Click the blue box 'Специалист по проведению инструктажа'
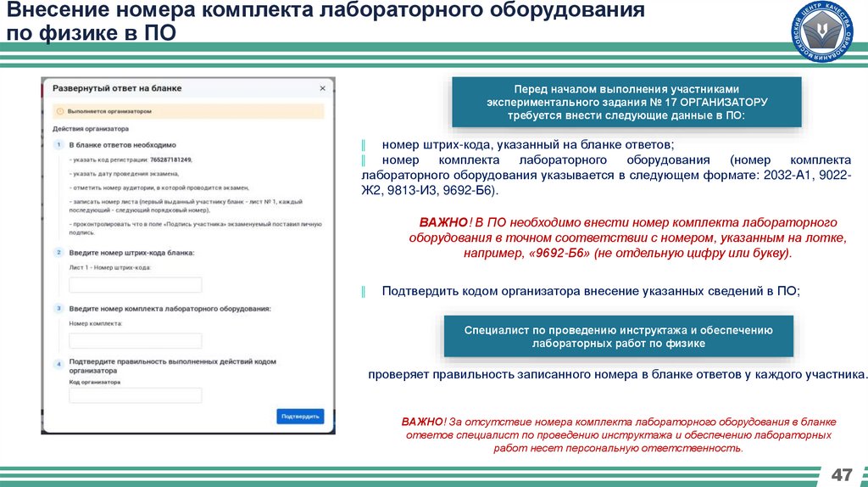Screen dimensions: 868x487 (618, 336)
